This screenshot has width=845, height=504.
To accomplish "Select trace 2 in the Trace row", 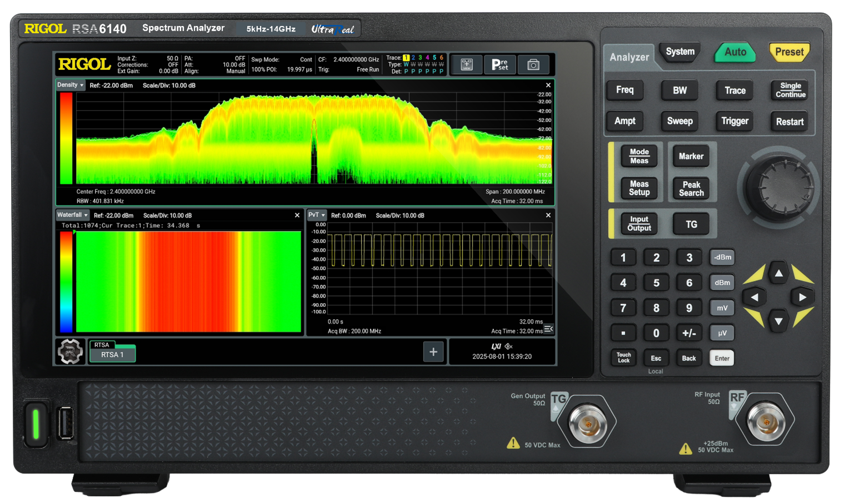I will (413, 58).
